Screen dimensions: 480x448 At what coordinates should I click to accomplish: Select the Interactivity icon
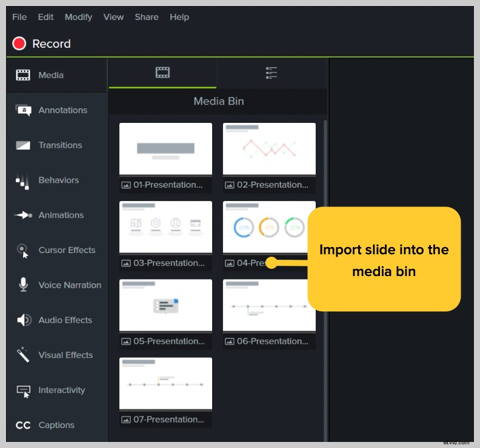tap(24, 391)
